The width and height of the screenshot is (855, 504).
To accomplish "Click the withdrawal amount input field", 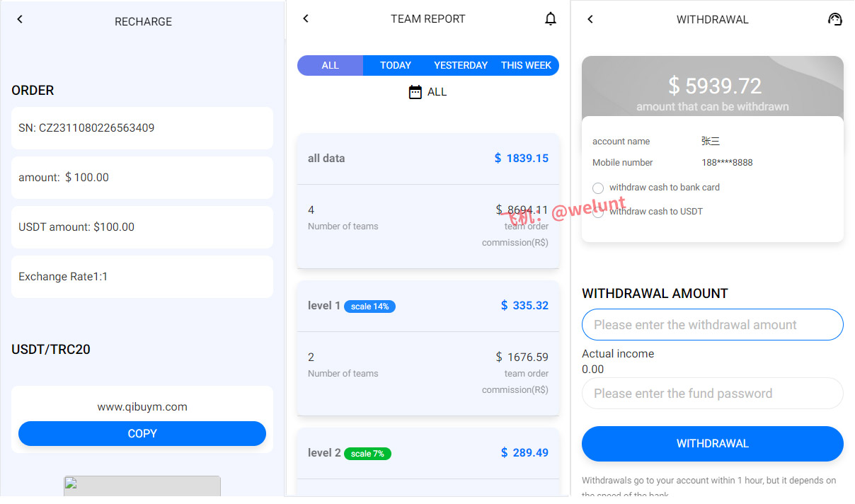I will (x=712, y=325).
